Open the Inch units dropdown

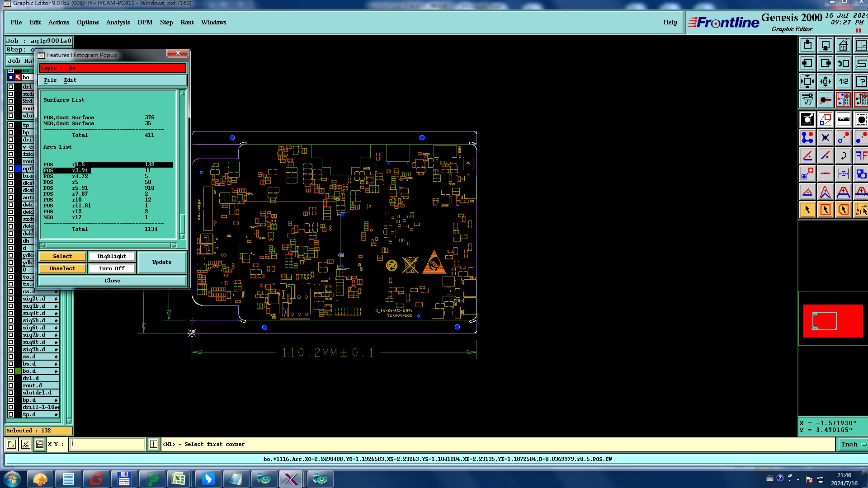tap(853, 444)
